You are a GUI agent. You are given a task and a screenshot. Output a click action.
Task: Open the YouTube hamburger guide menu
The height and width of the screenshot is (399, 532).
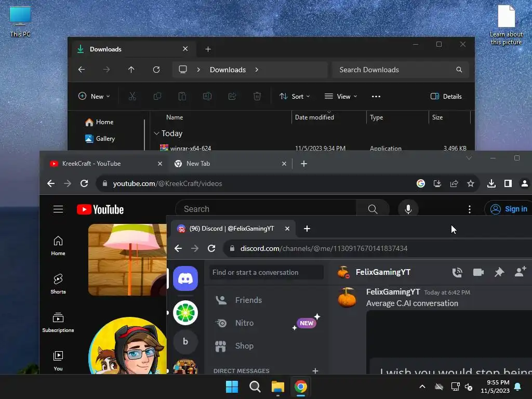coord(58,209)
